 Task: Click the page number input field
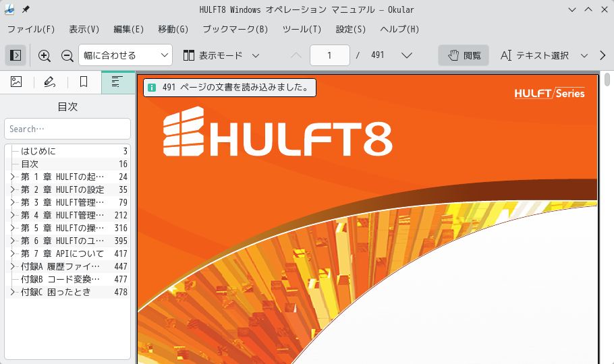pos(330,55)
